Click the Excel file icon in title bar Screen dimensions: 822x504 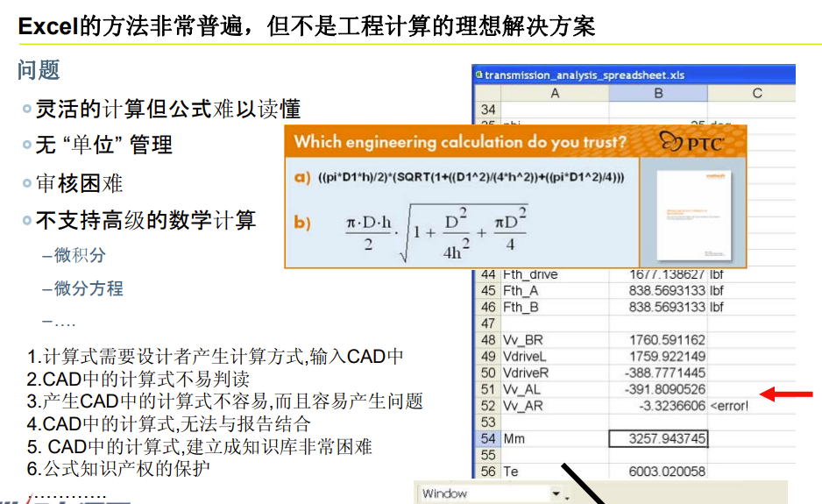(478, 75)
